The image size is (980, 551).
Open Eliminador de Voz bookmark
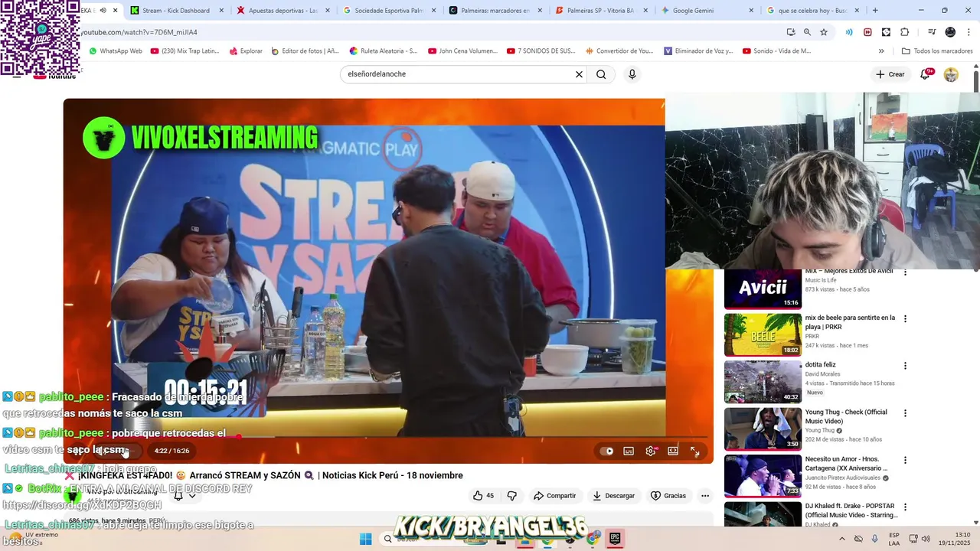click(x=699, y=51)
